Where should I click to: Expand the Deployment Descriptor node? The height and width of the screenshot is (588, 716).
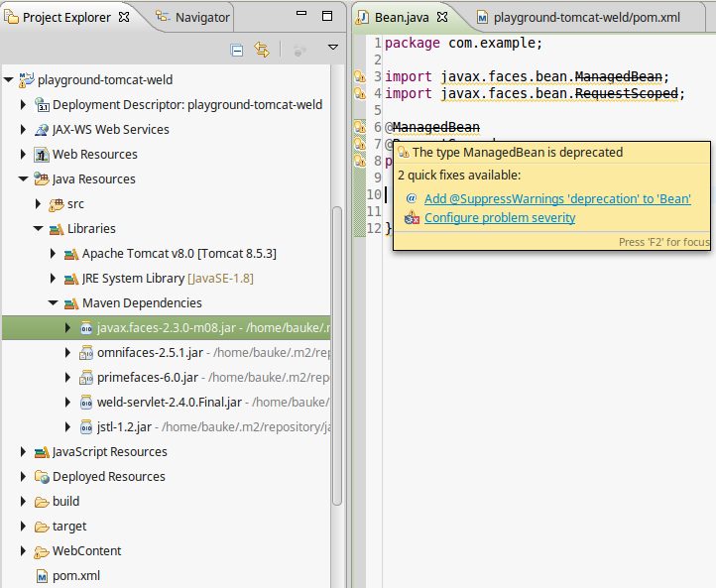tap(23, 104)
